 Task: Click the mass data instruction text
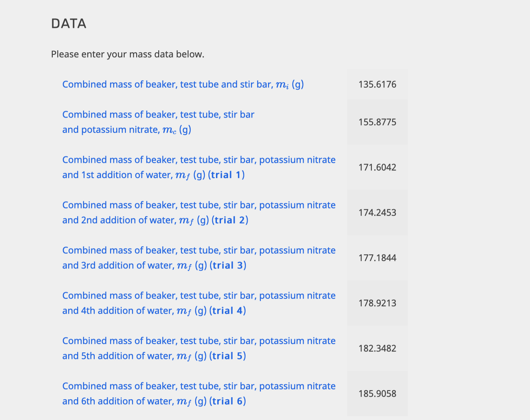(128, 54)
